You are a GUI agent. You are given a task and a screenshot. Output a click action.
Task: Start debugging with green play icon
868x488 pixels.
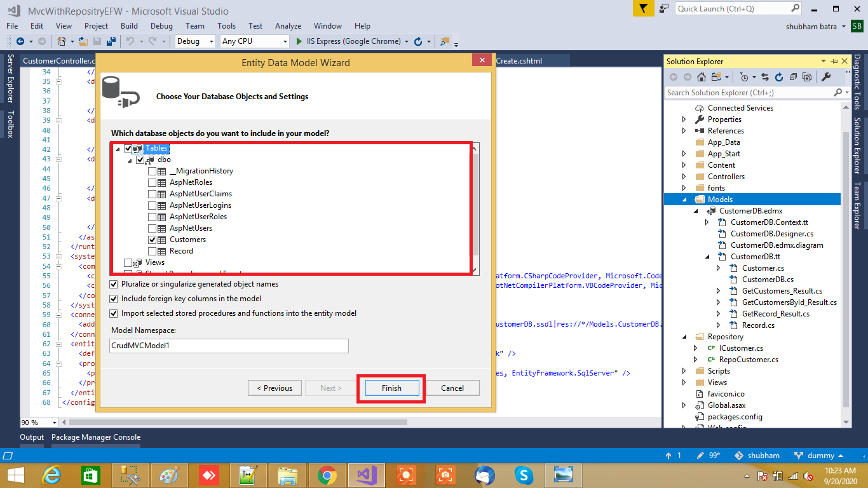301,41
